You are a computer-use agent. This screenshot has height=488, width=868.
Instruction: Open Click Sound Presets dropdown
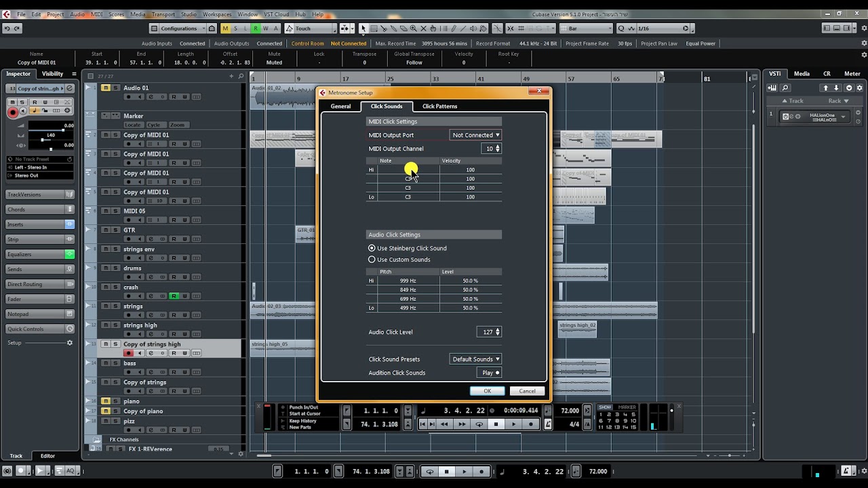pyautogui.click(x=475, y=359)
